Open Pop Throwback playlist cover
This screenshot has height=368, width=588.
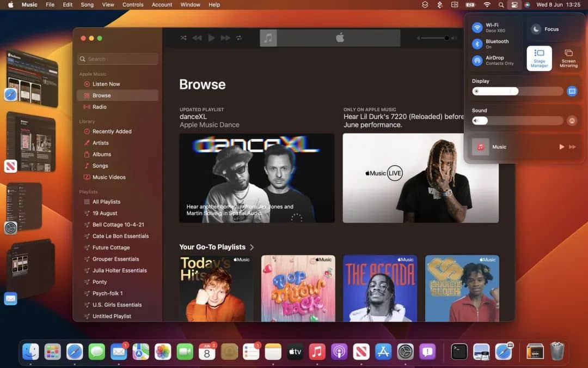click(x=298, y=288)
